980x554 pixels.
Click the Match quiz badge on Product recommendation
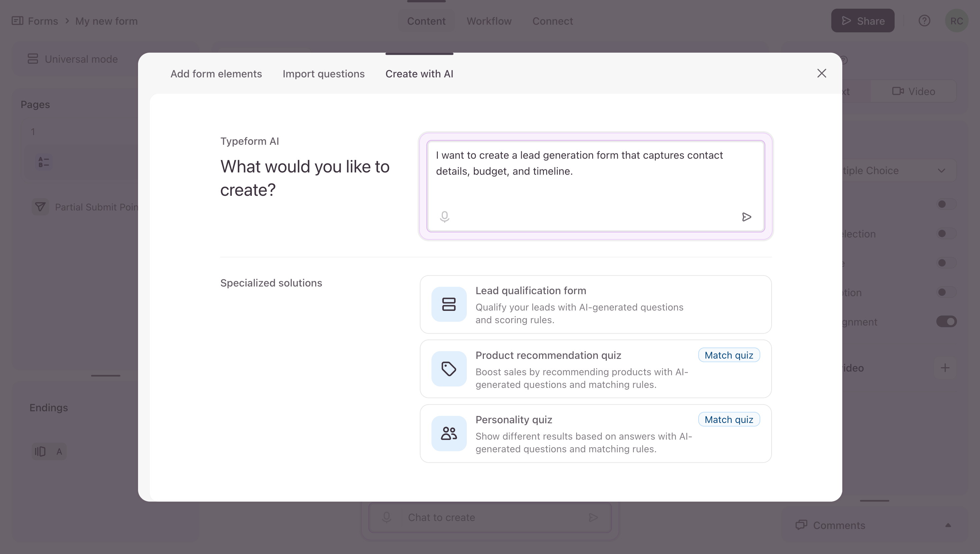coord(729,355)
